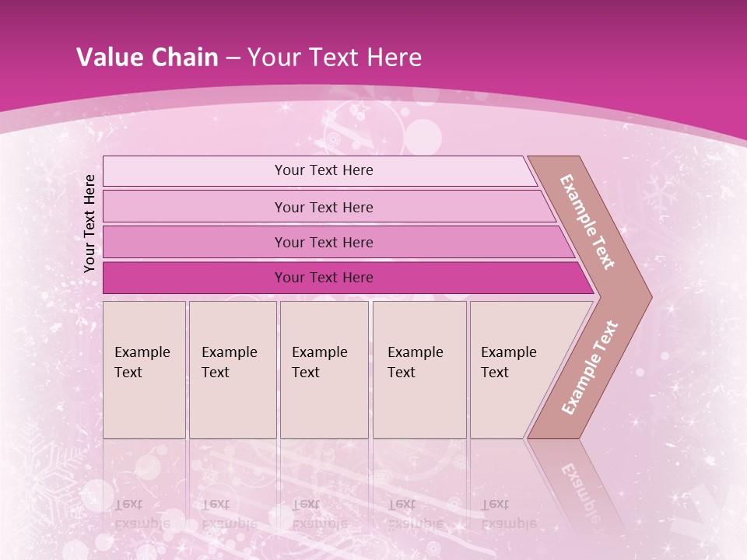The image size is (747, 560).
Task: Click "Your Text Here" in the slide title
Action: pyautogui.click(x=335, y=58)
